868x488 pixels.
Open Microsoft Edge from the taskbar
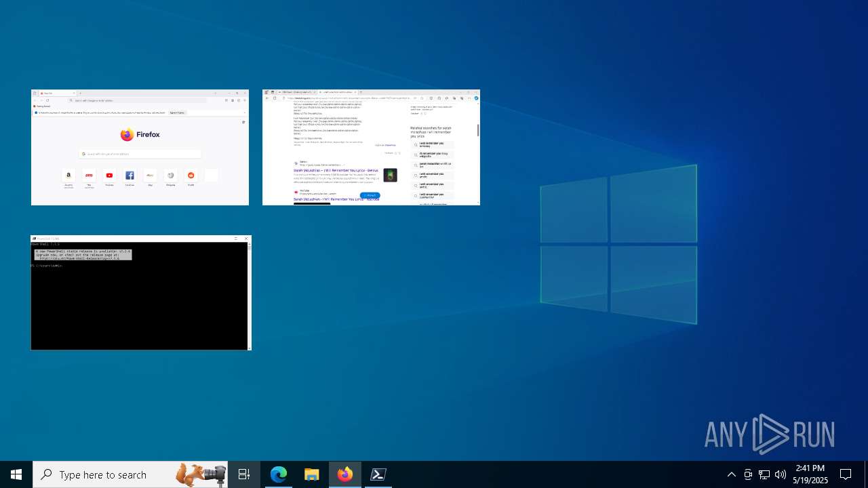(x=279, y=474)
